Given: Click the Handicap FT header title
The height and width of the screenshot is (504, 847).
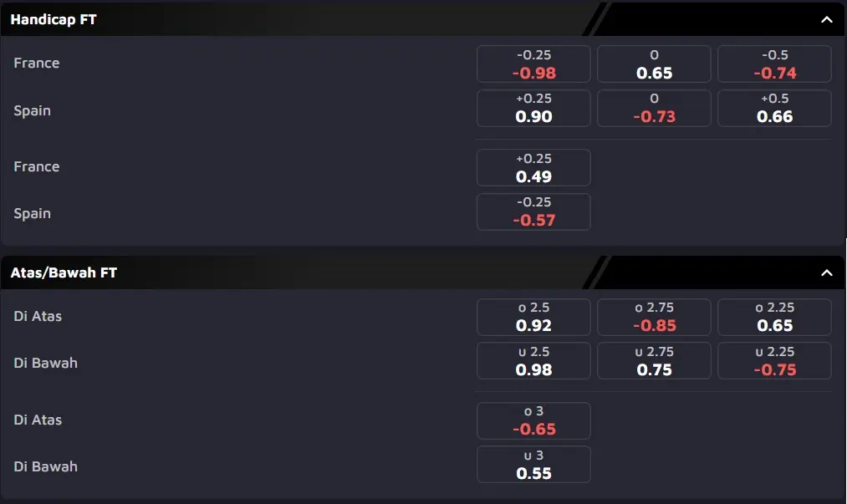Looking at the screenshot, I should [x=54, y=19].
